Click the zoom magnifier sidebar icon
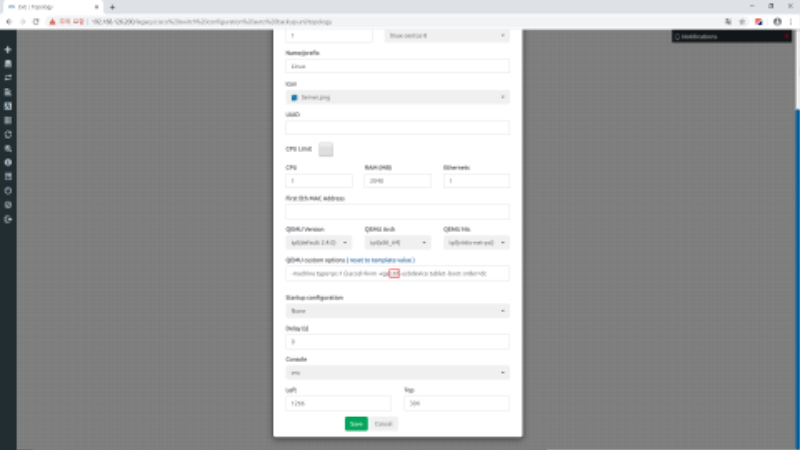Viewport: 800px width, 450px height. click(x=8, y=148)
